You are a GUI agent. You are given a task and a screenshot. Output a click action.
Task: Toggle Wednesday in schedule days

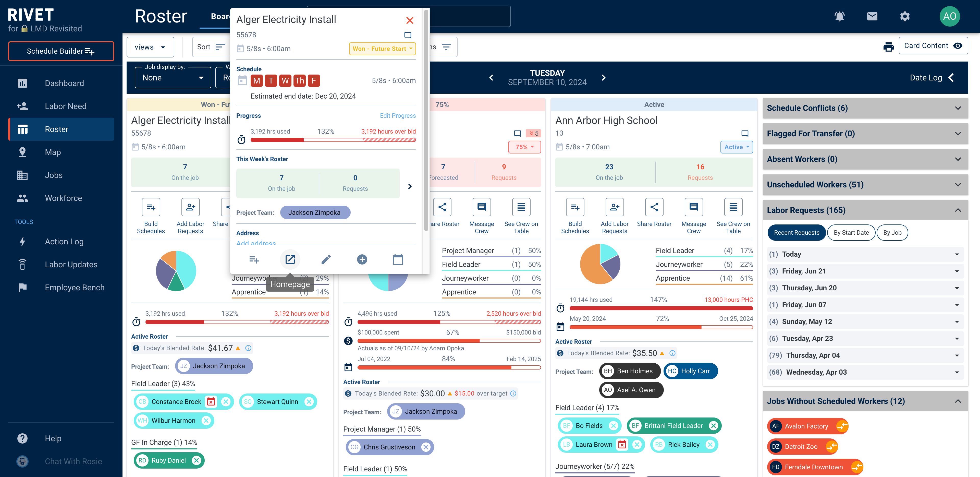click(285, 81)
